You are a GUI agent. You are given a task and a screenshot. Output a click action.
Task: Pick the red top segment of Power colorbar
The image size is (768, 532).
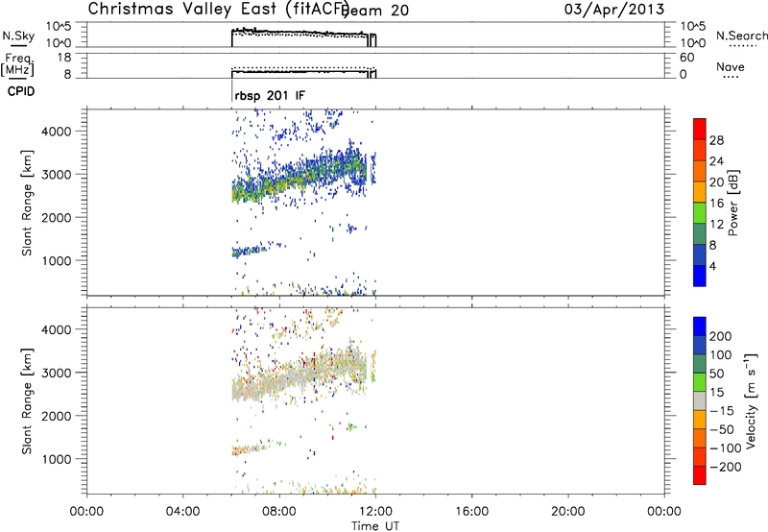pos(700,130)
